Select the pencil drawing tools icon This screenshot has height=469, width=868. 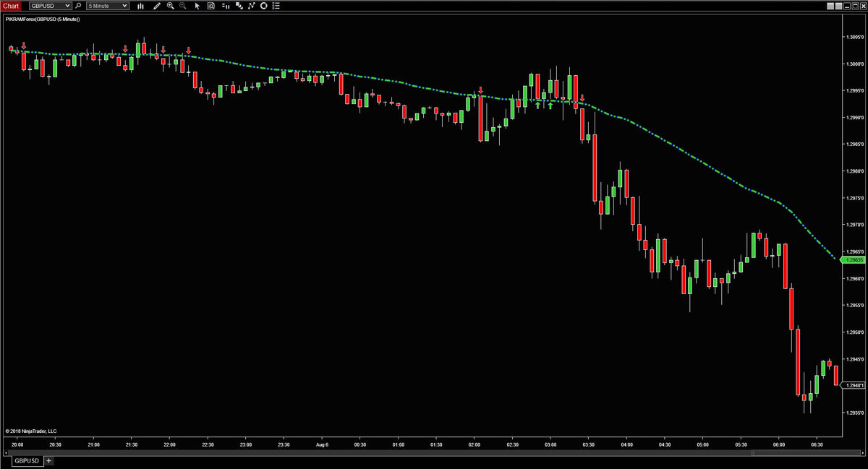[x=157, y=6]
